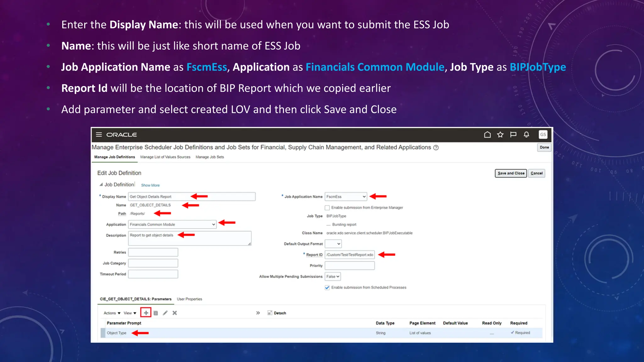Viewport: 644px width, 362px height.
Task: Show more toolbar items chevron
Action: pos(258,313)
